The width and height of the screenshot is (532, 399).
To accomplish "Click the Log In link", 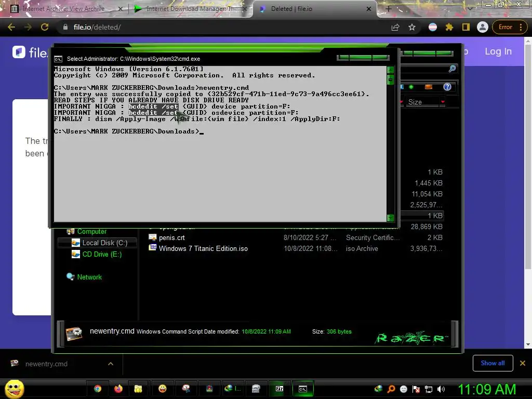I will point(498,51).
